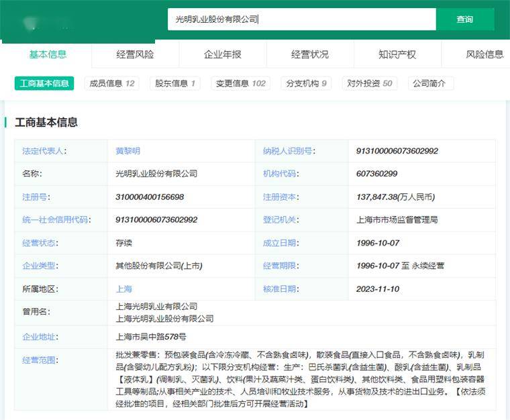Viewport: 510px width, 420px height.
Task: Click the 工商基本信息 section heading
Action: [x=46, y=122]
